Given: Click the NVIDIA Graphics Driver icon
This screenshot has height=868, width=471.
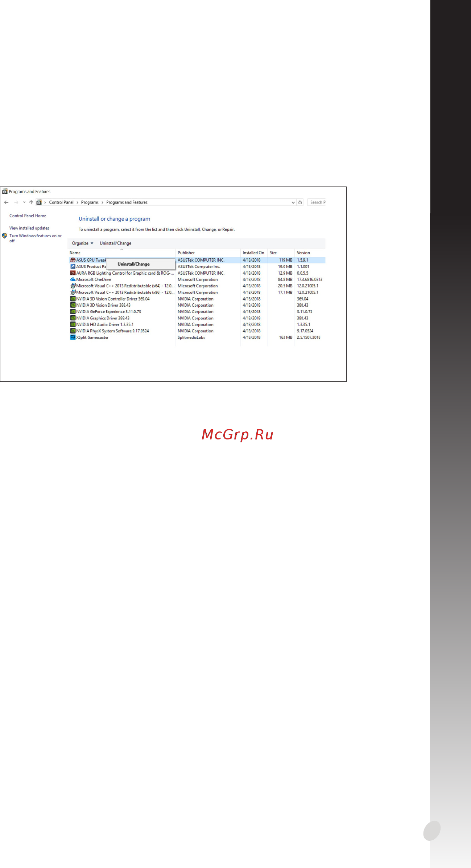Looking at the screenshot, I should click(73, 318).
